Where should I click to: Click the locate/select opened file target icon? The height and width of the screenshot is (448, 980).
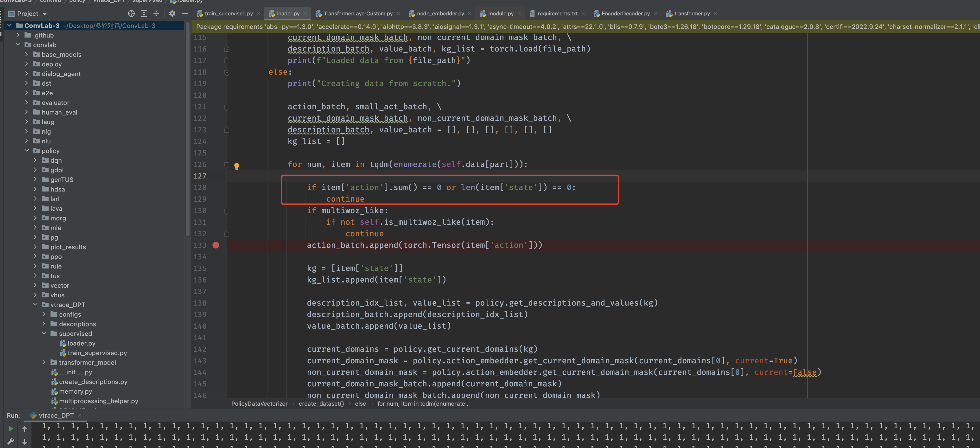click(131, 14)
